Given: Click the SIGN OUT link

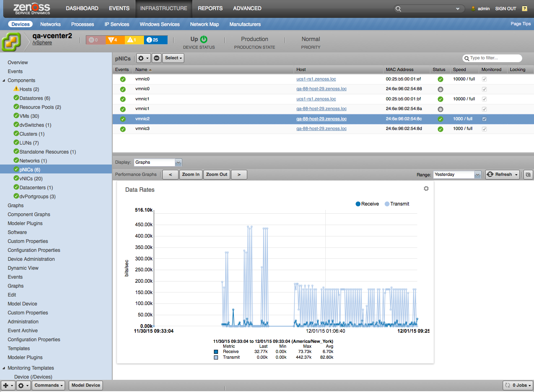Looking at the screenshot, I should [x=506, y=9].
